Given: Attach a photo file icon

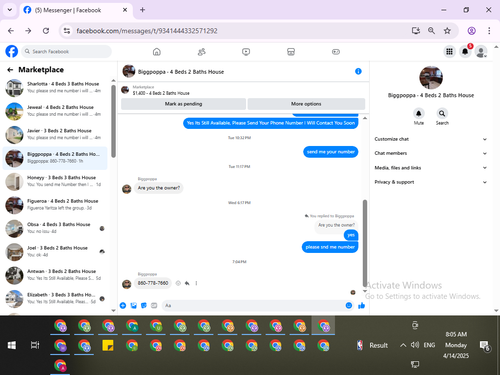Looking at the screenshot, I should click(x=134, y=305).
